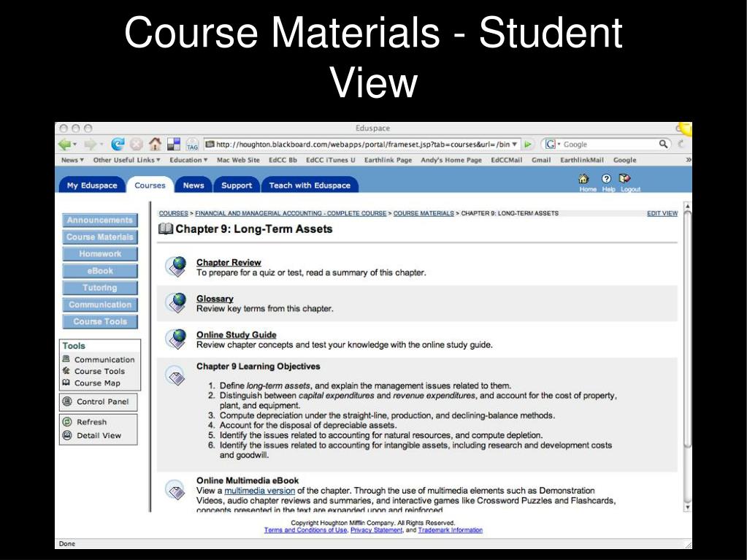Click the green Go arrow icon
Image resolution: width=747 pixels, height=560 pixels.
click(x=528, y=144)
